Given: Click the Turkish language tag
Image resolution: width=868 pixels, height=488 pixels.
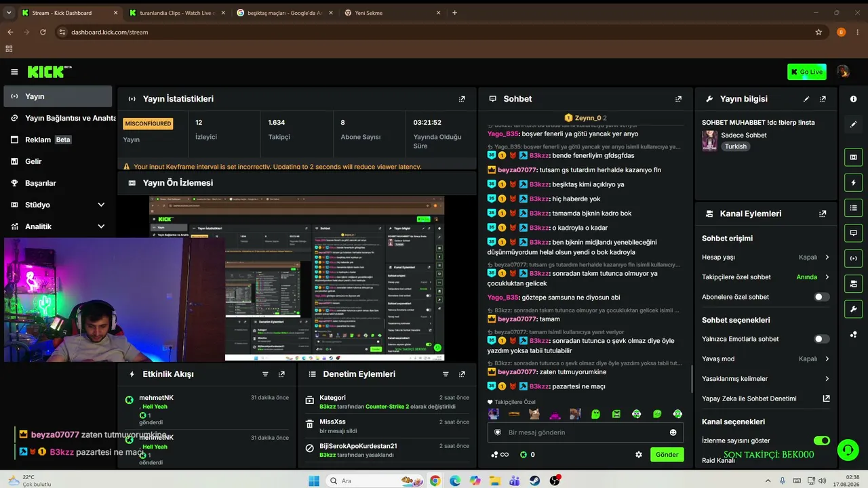Looking at the screenshot, I should pos(735,146).
